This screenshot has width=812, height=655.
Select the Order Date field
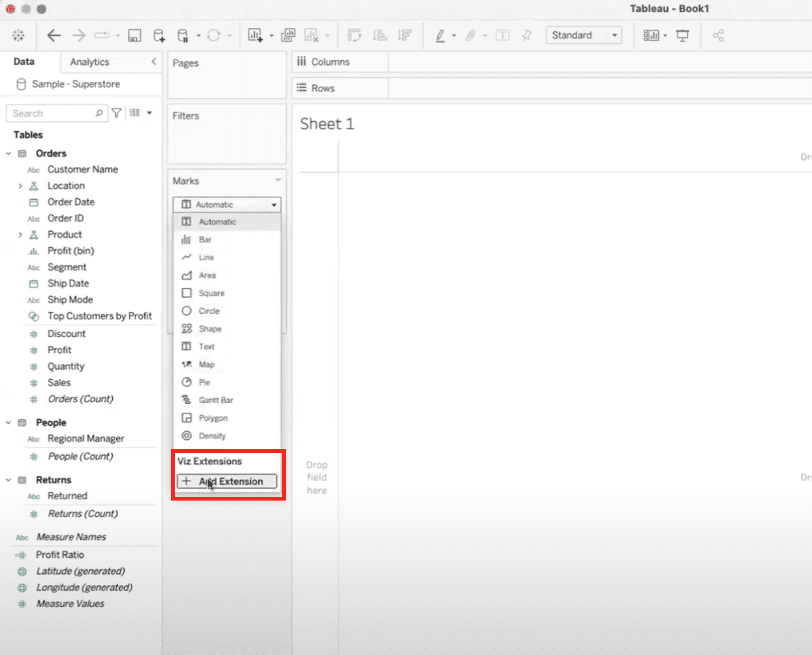[71, 202]
